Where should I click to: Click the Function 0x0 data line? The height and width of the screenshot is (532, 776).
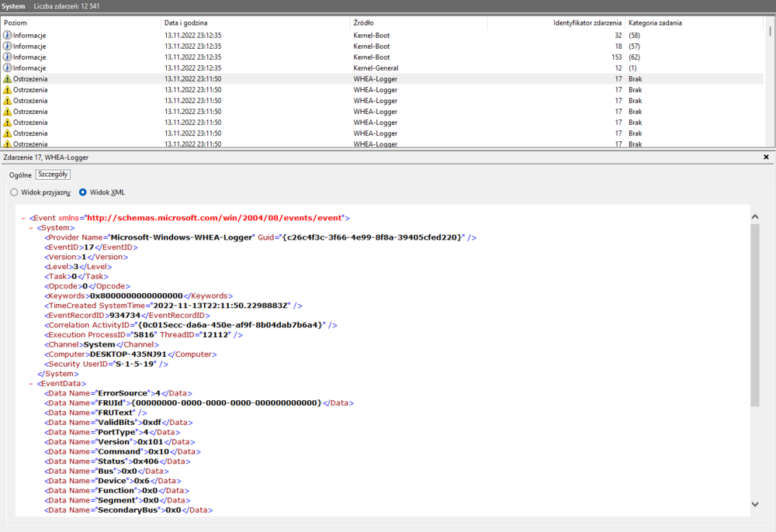point(117,490)
